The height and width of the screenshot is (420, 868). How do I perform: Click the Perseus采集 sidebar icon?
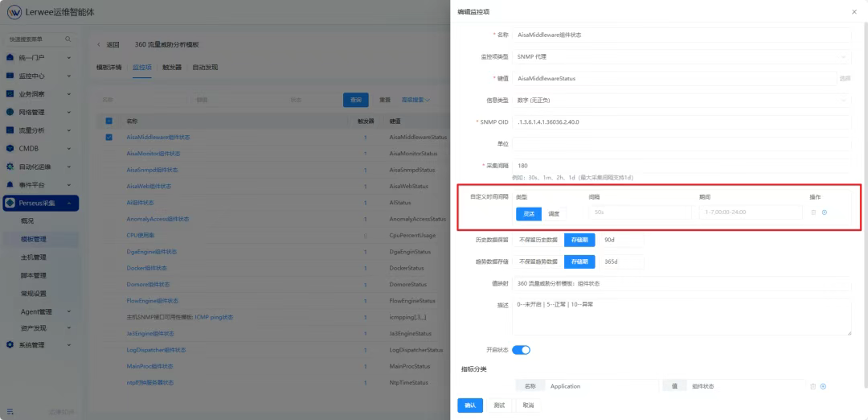pyautogui.click(x=11, y=203)
